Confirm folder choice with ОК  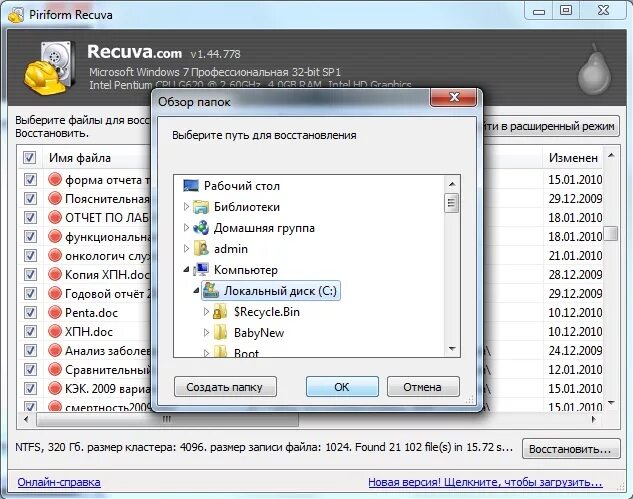click(x=342, y=387)
